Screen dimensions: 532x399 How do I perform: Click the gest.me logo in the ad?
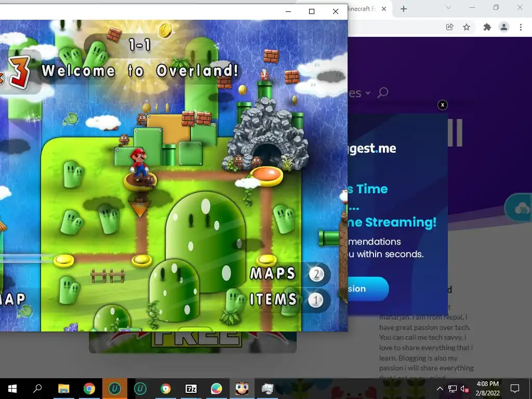click(x=372, y=149)
